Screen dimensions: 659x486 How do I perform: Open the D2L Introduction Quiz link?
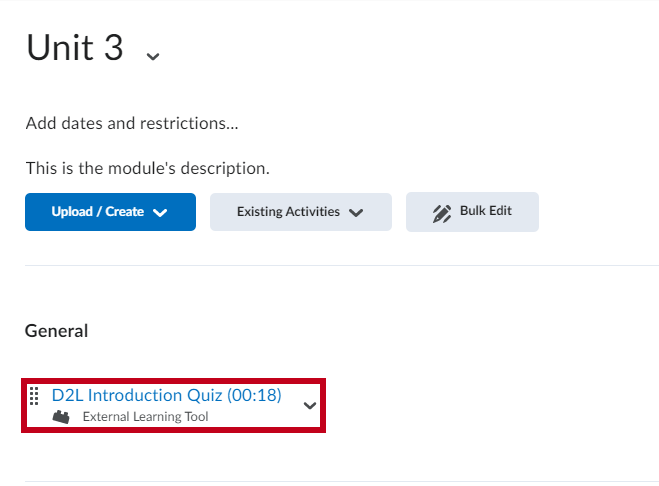[x=166, y=395]
